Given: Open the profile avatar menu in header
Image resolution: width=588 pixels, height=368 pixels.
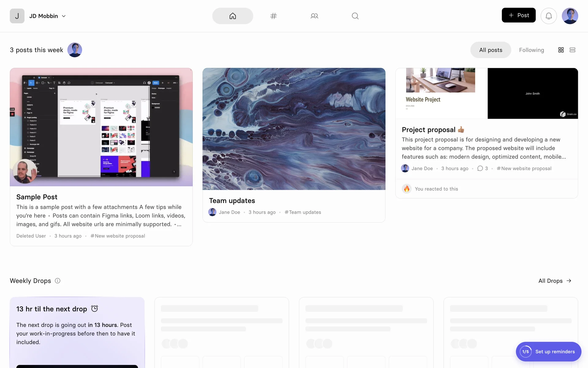Looking at the screenshot, I should (x=570, y=16).
